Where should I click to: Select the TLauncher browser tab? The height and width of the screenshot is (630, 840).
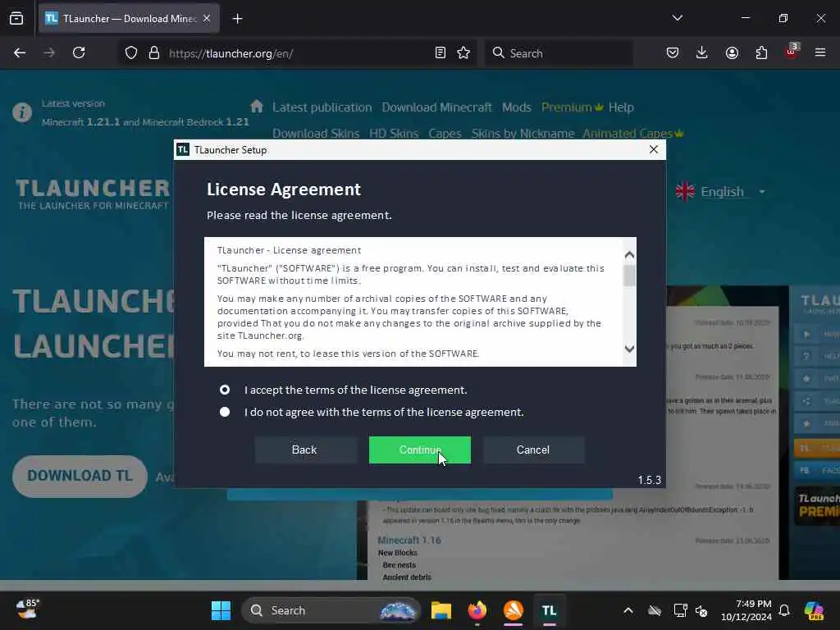coord(129,19)
